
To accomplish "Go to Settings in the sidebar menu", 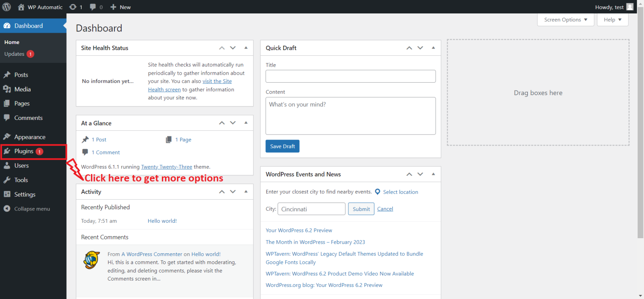I will [25, 194].
